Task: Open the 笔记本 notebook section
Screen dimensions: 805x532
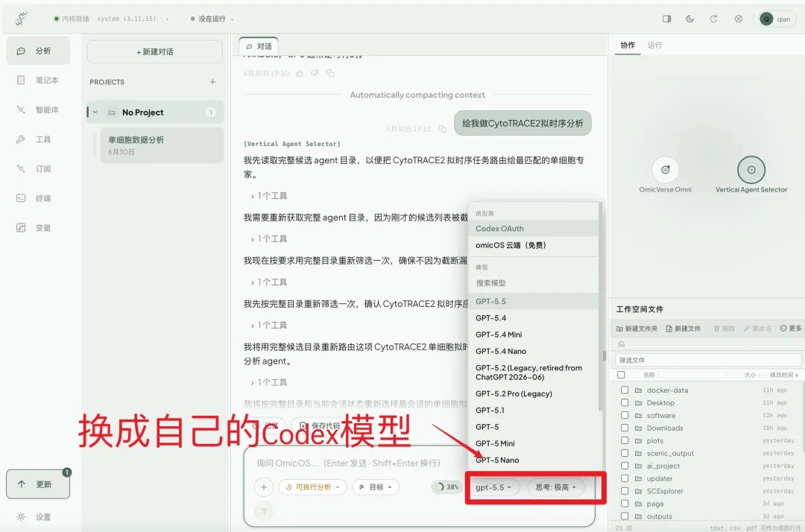Action: click(38, 80)
